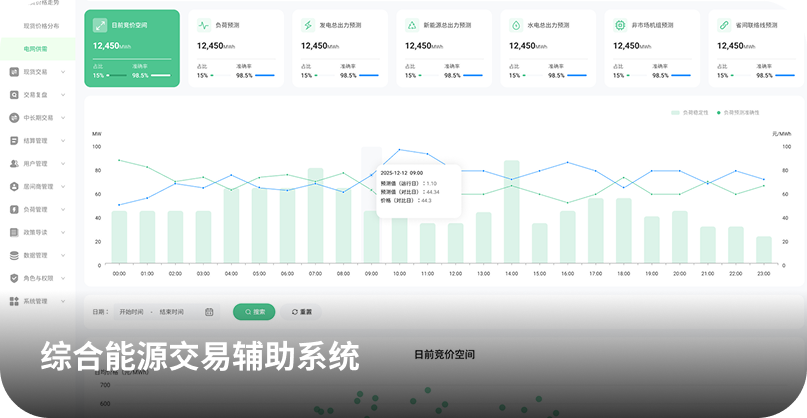Expand the 现货交易 chevron
807x418 pixels.
pos(63,72)
